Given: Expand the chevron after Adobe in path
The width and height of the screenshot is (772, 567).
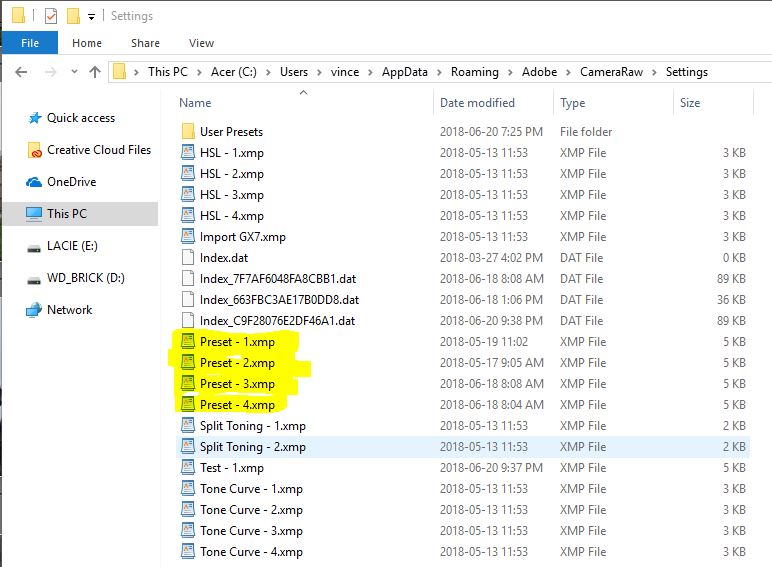Looking at the screenshot, I should coord(568,72).
